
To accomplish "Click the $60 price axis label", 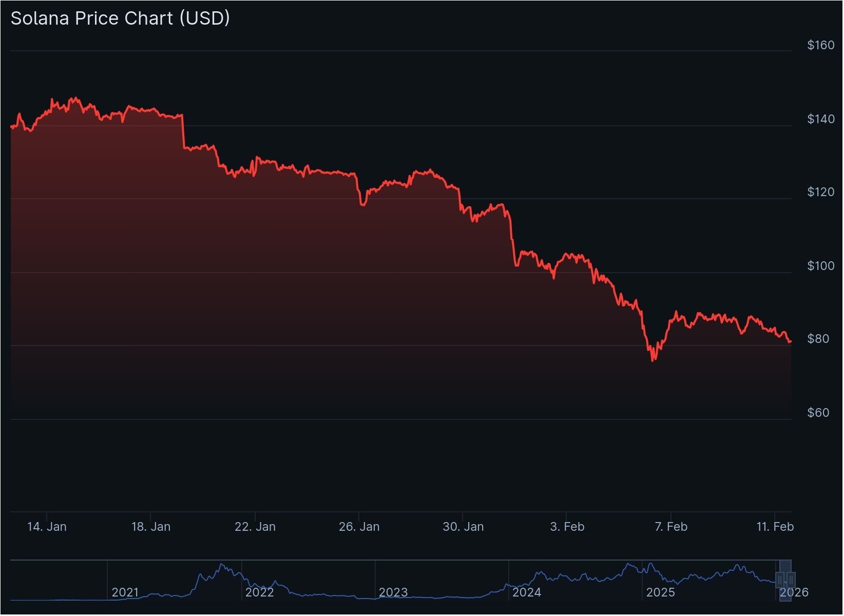I will (x=818, y=413).
